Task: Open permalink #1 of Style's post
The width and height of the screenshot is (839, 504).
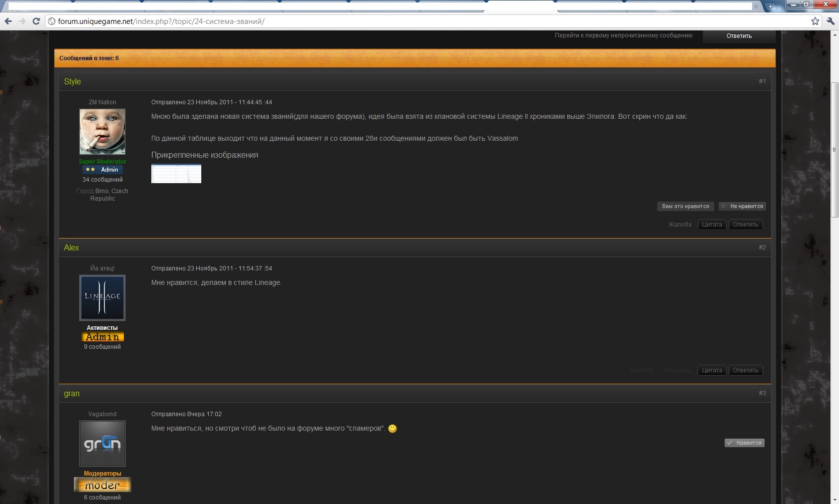Action: tap(762, 81)
